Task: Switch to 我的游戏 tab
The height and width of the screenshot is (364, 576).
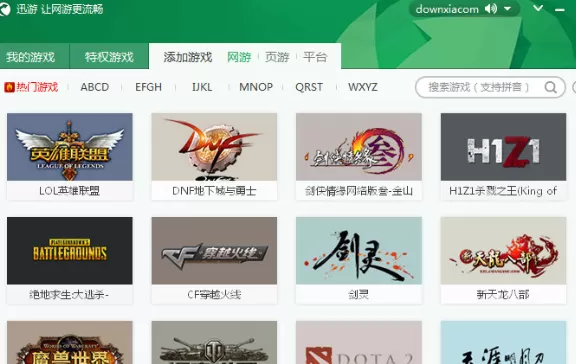Action: 30,57
